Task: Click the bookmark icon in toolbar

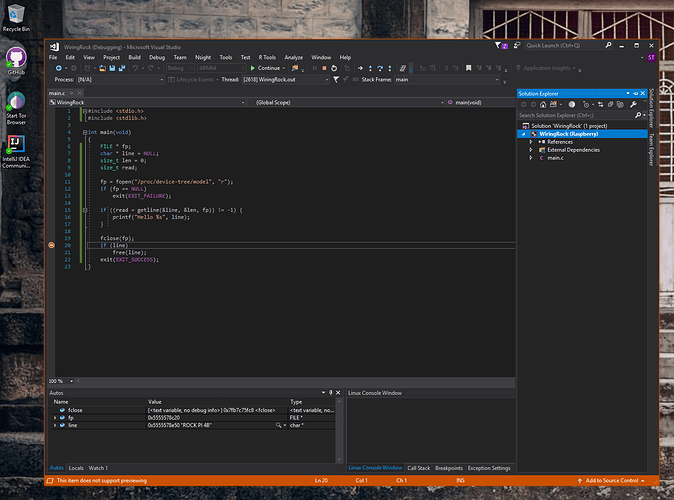Action: (469, 68)
